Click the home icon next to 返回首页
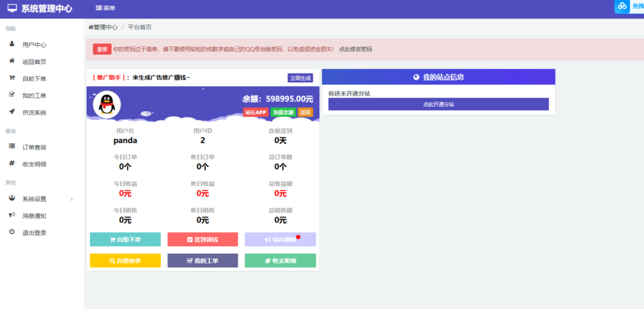The height and width of the screenshot is (309, 644). click(12, 61)
